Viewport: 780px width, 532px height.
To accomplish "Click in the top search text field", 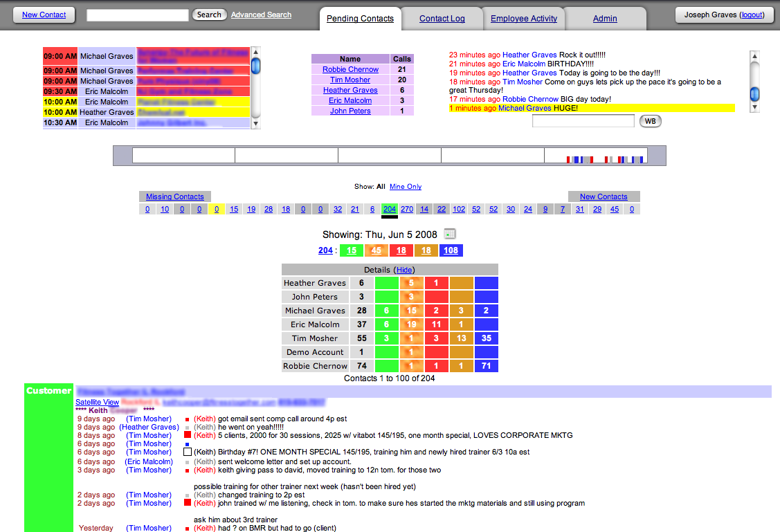I will coord(138,15).
